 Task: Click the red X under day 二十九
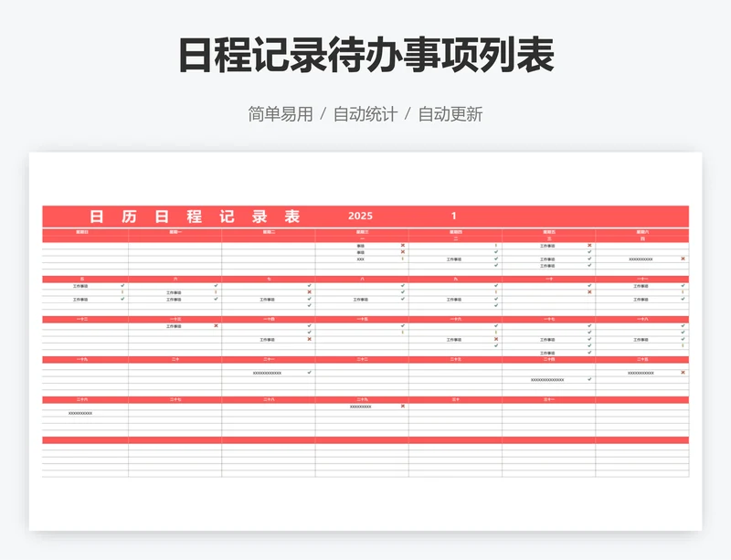tap(403, 407)
